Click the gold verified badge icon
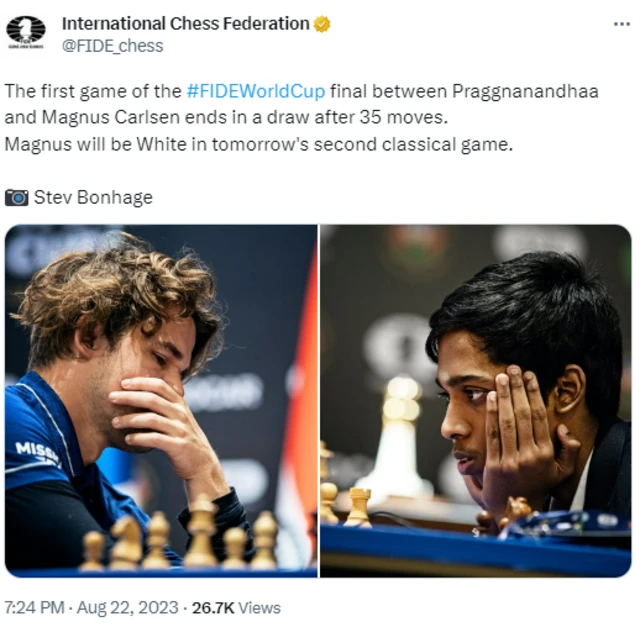Viewport: 640px width, 627px height. 322,24
